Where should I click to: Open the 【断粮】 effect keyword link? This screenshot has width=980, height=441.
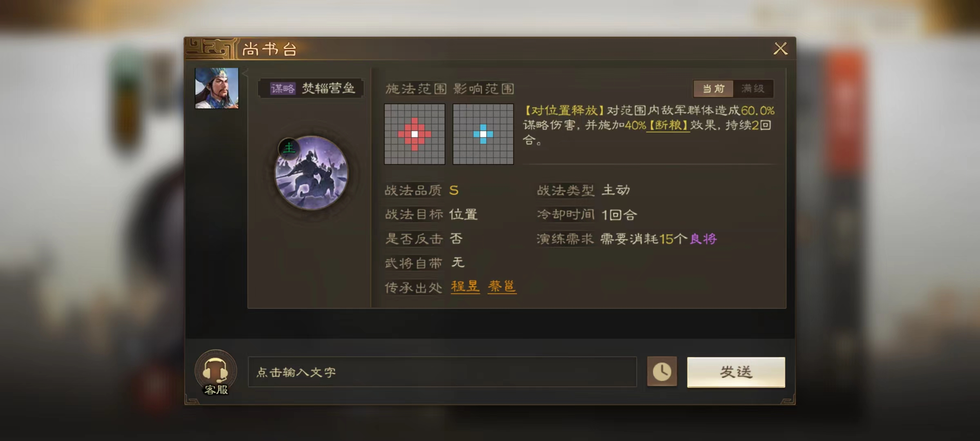click(x=668, y=125)
